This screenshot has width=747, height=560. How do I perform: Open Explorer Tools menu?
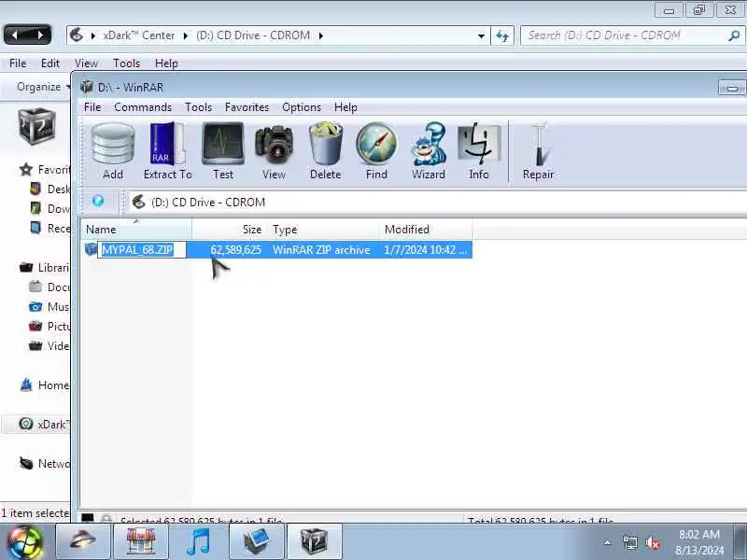click(126, 63)
